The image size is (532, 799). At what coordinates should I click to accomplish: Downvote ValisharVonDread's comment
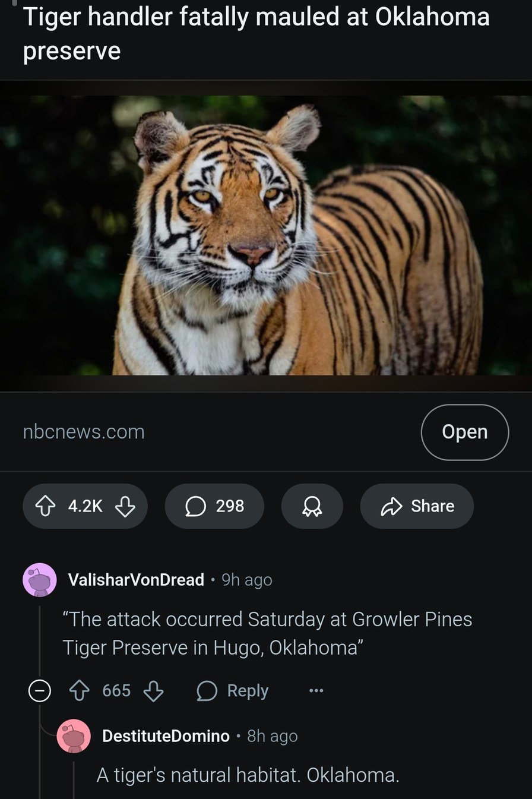click(x=153, y=690)
